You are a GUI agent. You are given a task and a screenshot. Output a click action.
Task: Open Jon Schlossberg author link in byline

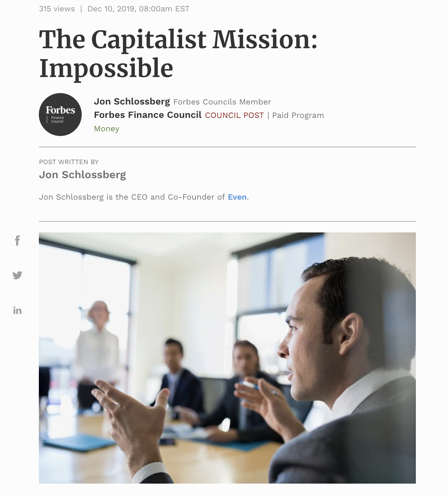pos(132,101)
